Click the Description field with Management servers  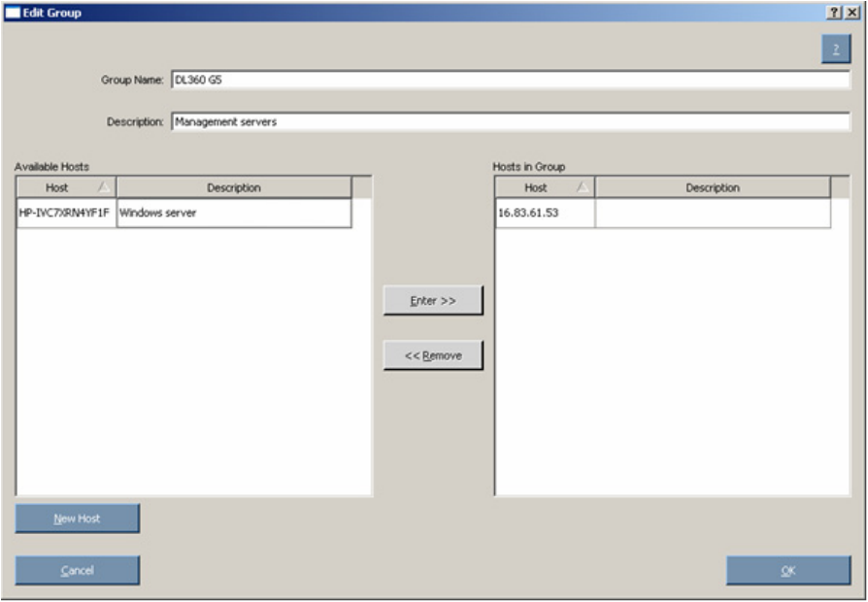(511, 121)
